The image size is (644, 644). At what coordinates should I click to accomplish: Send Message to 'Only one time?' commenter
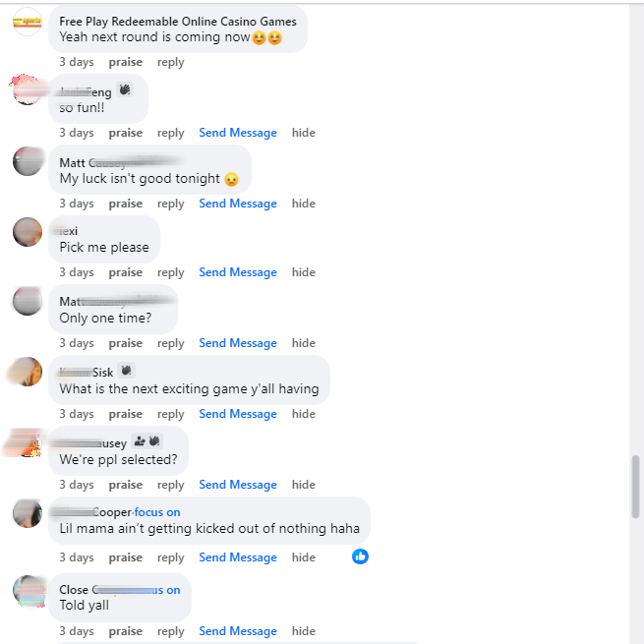[238, 343]
